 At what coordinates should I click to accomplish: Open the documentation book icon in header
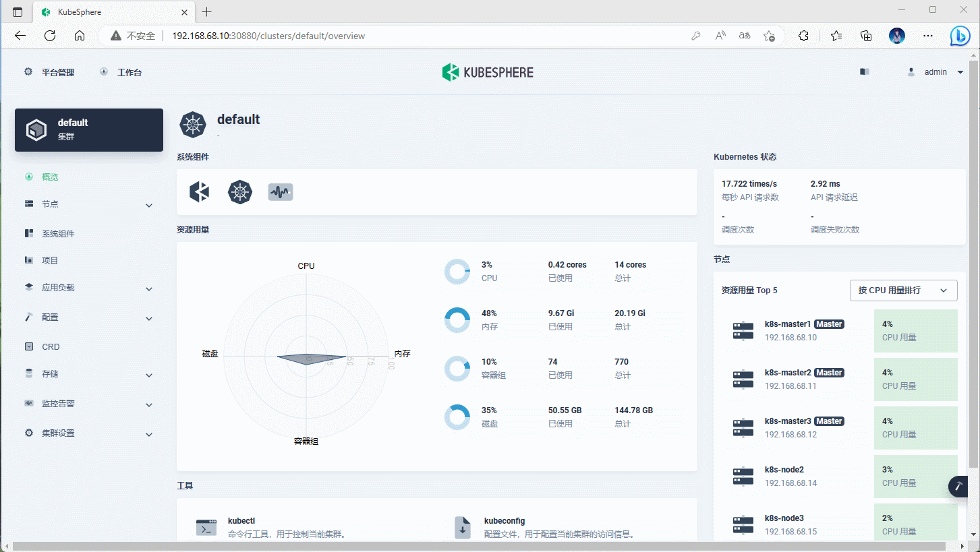pos(865,71)
